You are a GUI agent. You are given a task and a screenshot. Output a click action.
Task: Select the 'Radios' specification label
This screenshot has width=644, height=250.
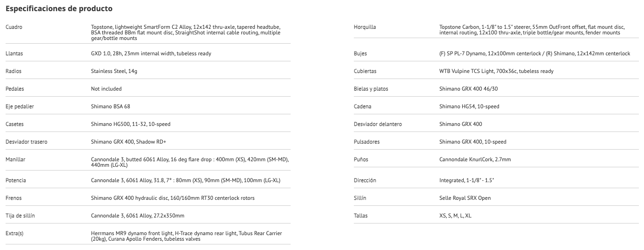[x=13, y=71]
